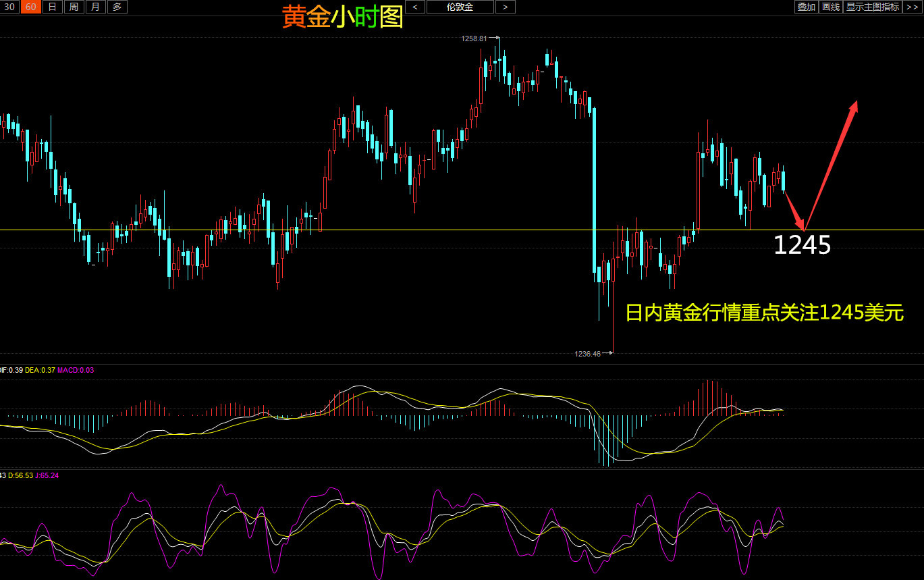Click the DEA:0.37 indicator value
The width and height of the screenshot is (924, 580).
tap(40, 370)
